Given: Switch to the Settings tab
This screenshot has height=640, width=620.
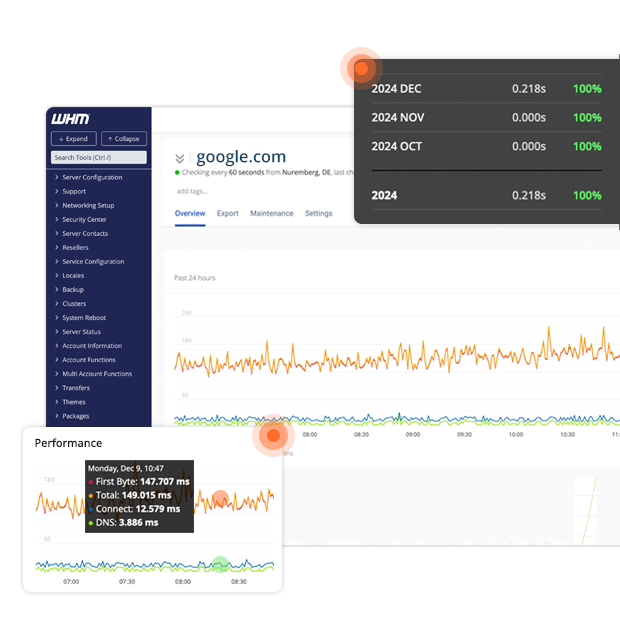Looking at the screenshot, I should point(318,213).
